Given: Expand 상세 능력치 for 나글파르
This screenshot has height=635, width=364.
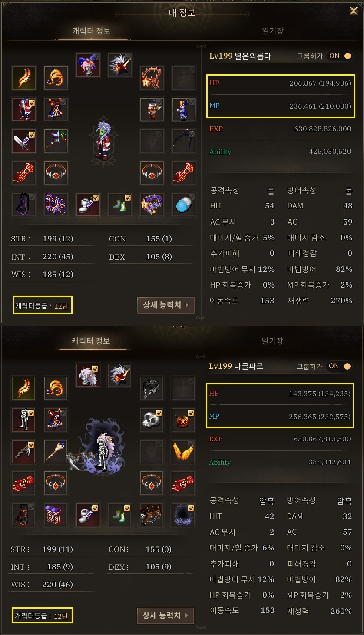Looking at the screenshot, I should point(165,615).
